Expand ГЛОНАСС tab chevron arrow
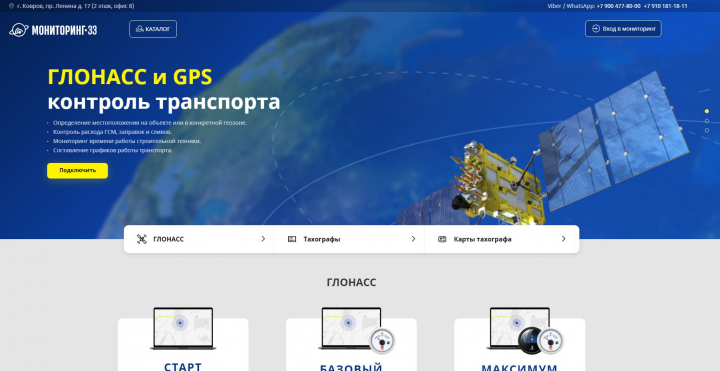Viewport: 720px width, 371px height. (x=263, y=239)
